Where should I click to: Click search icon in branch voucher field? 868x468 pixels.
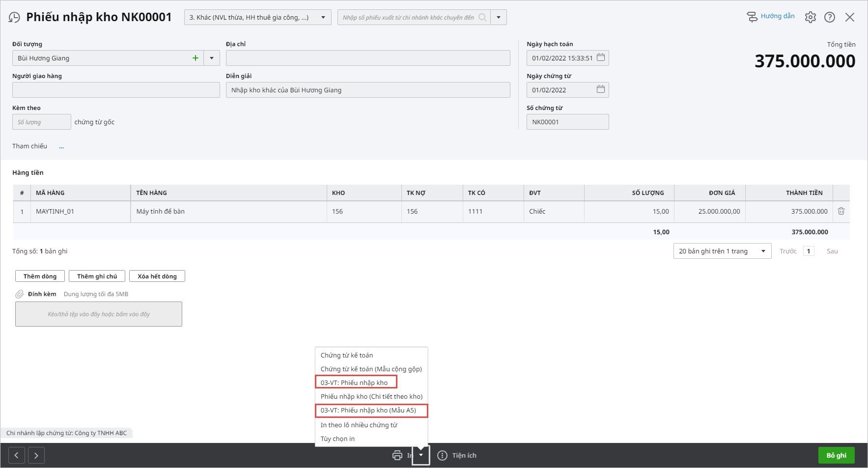pyautogui.click(x=482, y=17)
